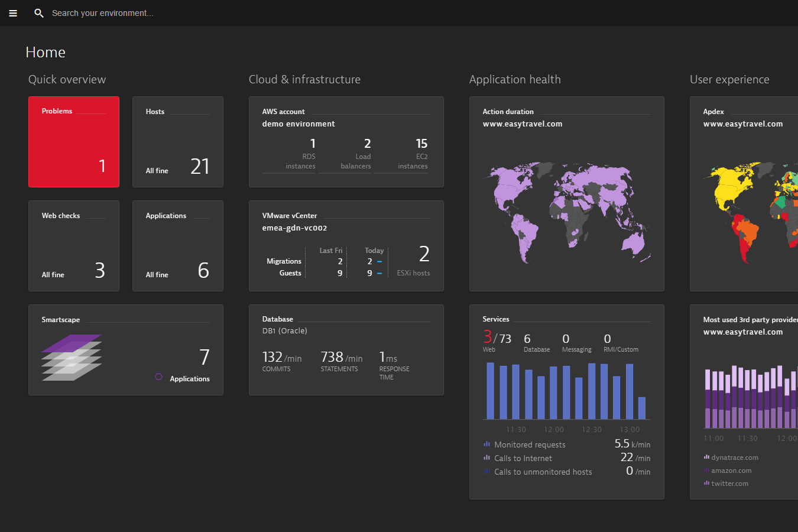Click the Calls to Internet legend icon
The image size is (798, 532).
click(x=486, y=458)
